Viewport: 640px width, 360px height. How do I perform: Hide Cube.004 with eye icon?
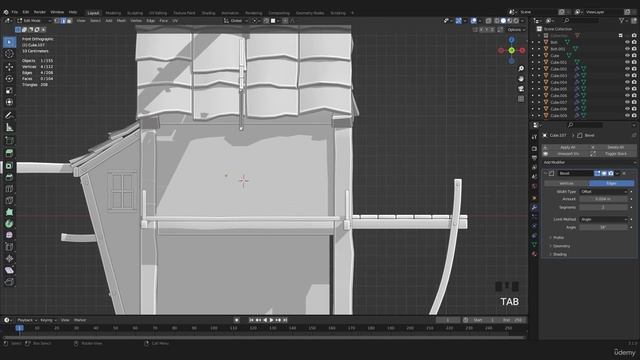627,82
